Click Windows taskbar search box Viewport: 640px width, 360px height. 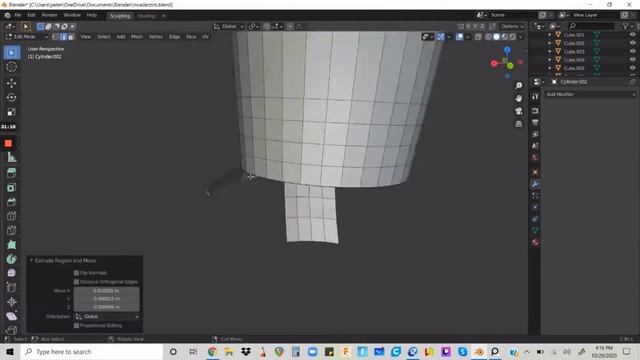92,351
